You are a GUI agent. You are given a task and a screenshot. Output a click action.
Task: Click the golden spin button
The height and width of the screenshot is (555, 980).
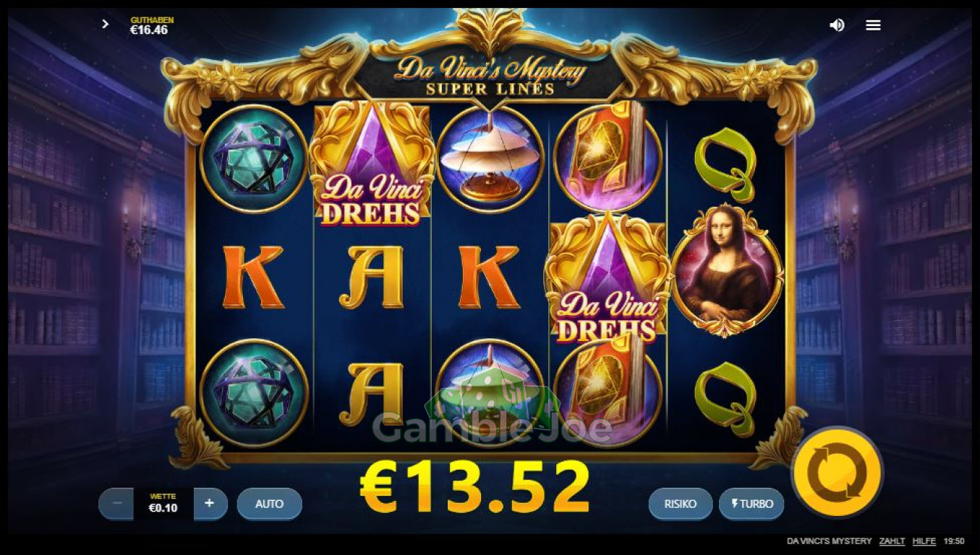(x=837, y=473)
